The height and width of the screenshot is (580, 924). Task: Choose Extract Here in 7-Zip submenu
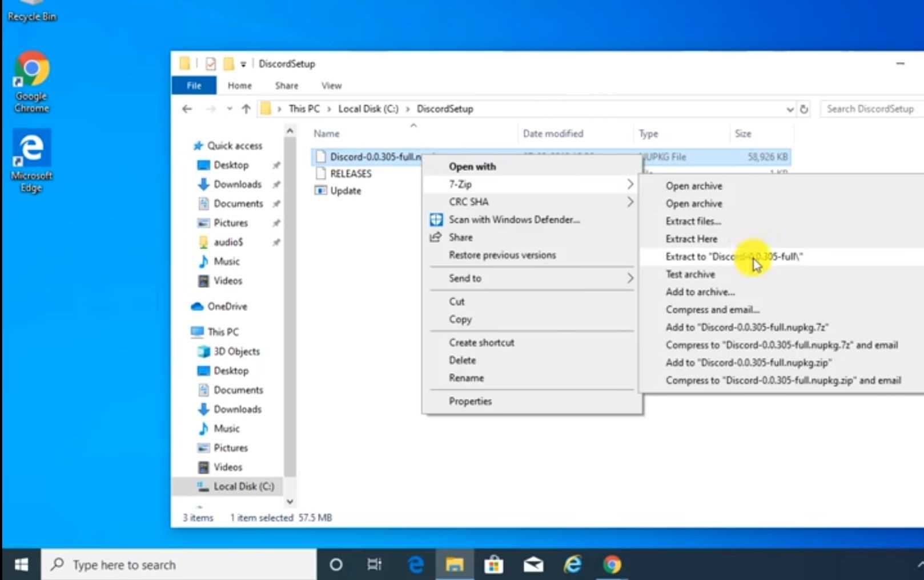pos(782,239)
